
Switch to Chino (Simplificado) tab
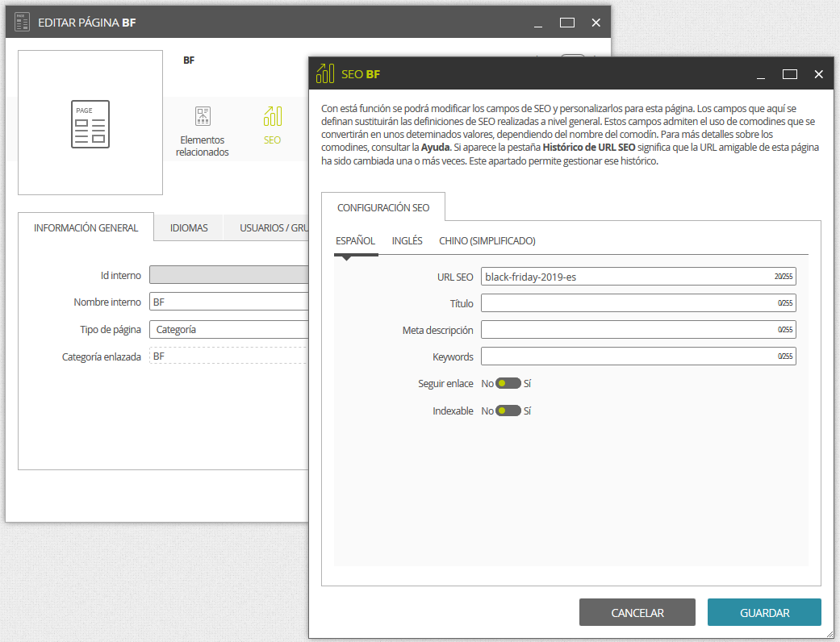(487, 241)
